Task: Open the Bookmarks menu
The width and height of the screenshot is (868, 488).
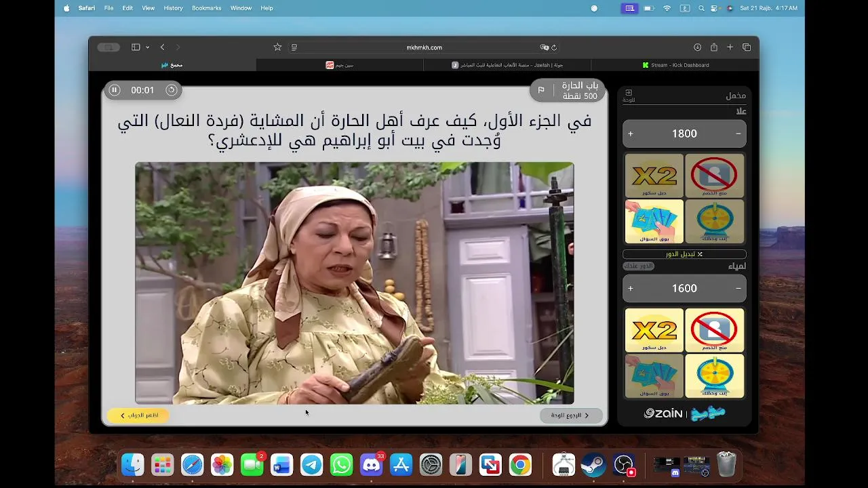Action: pyautogui.click(x=207, y=8)
